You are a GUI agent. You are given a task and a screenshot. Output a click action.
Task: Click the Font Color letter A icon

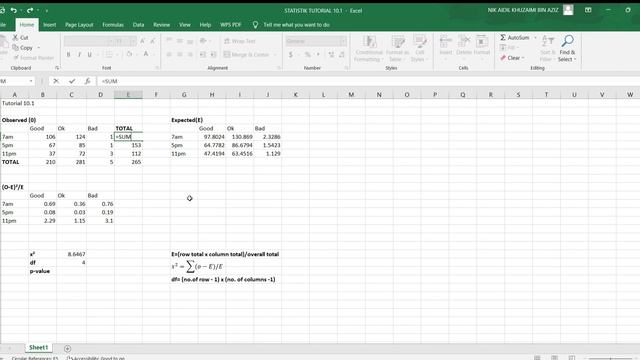coord(146,54)
